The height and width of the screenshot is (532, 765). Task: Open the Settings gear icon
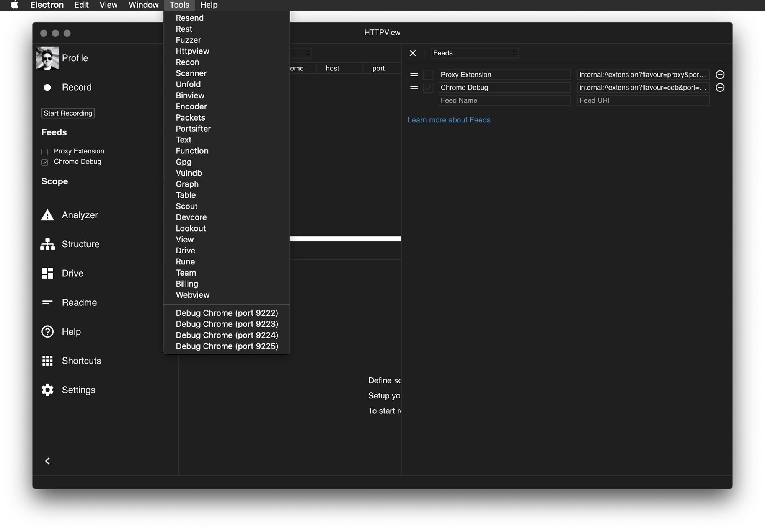(47, 390)
